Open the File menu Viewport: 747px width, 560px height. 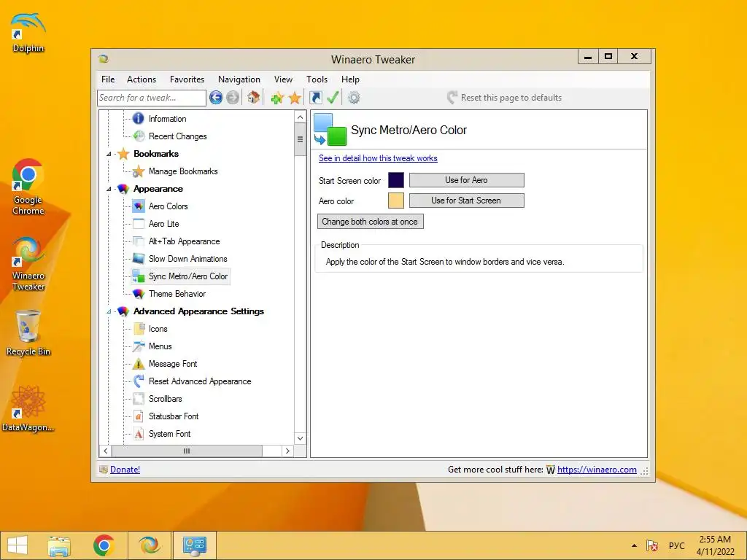click(108, 79)
